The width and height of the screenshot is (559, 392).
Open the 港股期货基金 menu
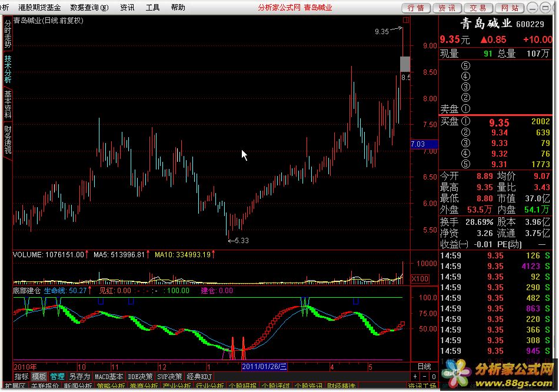point(39,8)
